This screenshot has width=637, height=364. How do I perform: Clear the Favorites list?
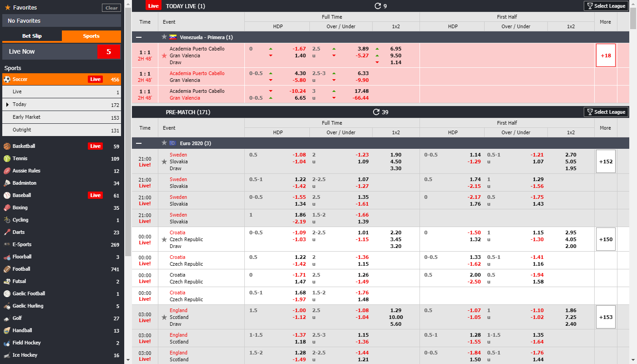click(111, 8)
